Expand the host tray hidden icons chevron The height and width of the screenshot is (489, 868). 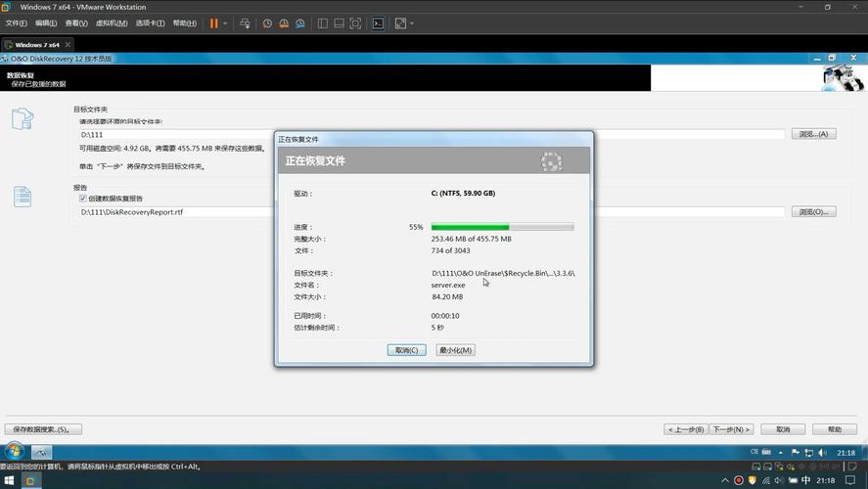[724, 480]
